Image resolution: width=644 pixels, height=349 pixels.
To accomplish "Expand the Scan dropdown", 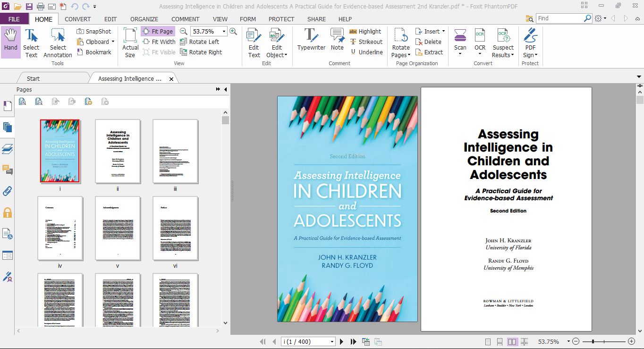I will pos(460,54).
